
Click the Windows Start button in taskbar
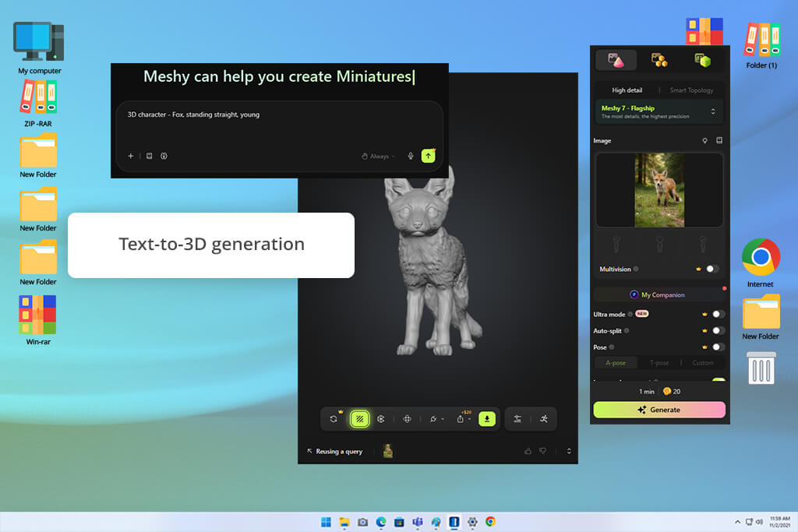pos(327,522)
